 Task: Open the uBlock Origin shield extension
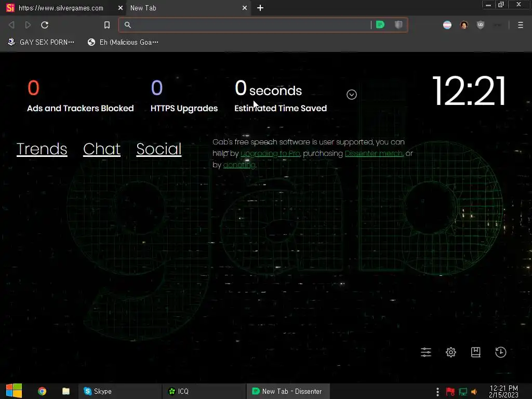point(481,25)
